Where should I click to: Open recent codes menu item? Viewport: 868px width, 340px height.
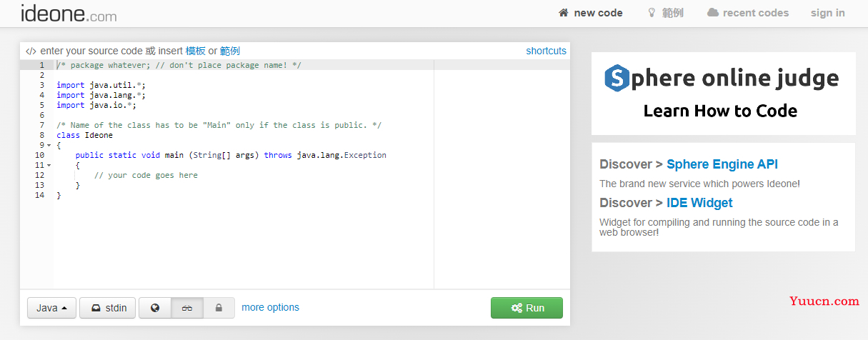pos(748,13)
